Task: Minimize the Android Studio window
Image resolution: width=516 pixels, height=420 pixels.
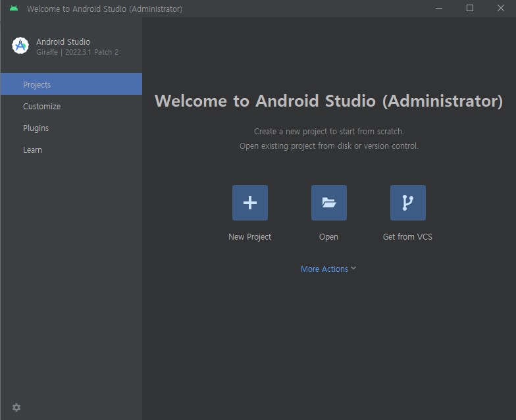Action: [x=439, y=8]
